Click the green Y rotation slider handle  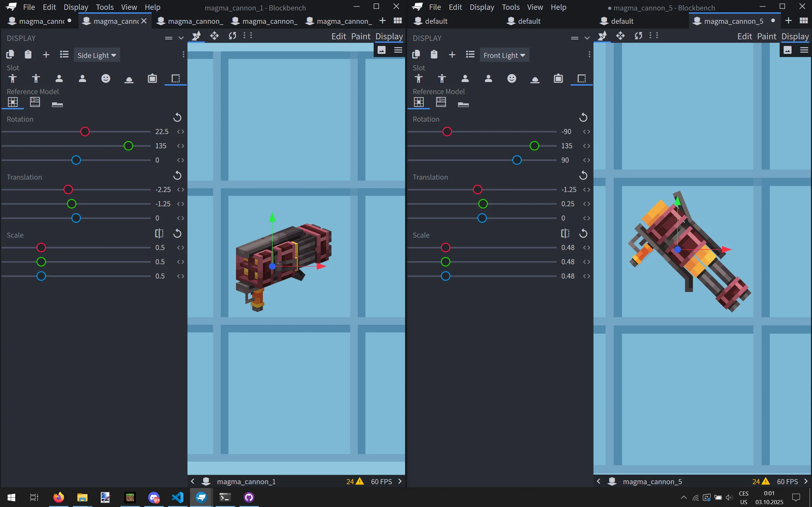(128, 145)
